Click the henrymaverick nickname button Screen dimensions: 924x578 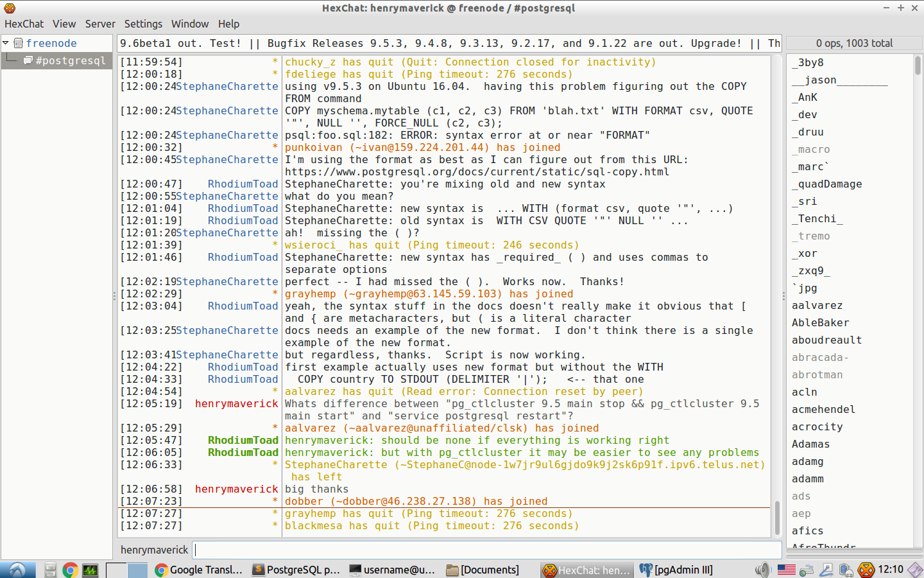pyautogui.click(x=155, y=550)
